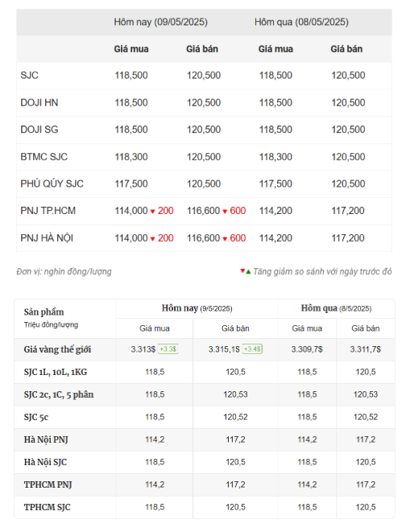Select the Hôm qua (08/05/2025) column header
Viewport: 406px width, 532px height.
(x=301, y=22)
